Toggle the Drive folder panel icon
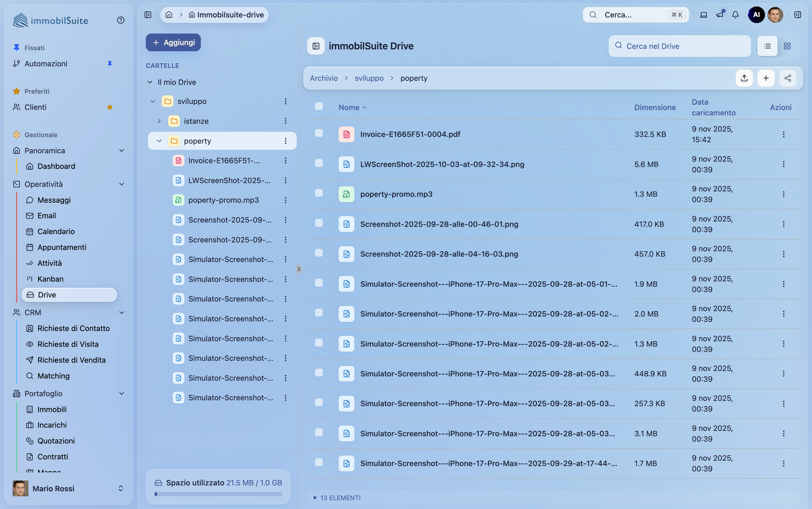The width and height of the screenshot is (812, 509). pos(316,46)
